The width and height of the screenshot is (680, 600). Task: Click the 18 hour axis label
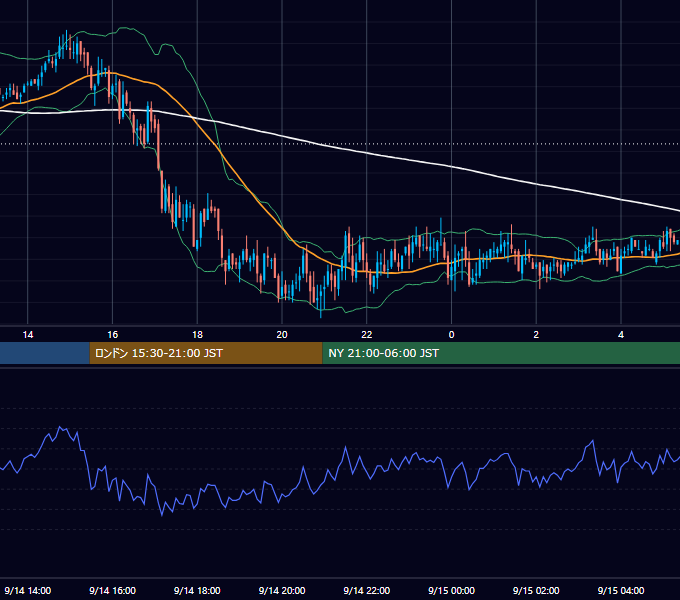coord(197,335)
